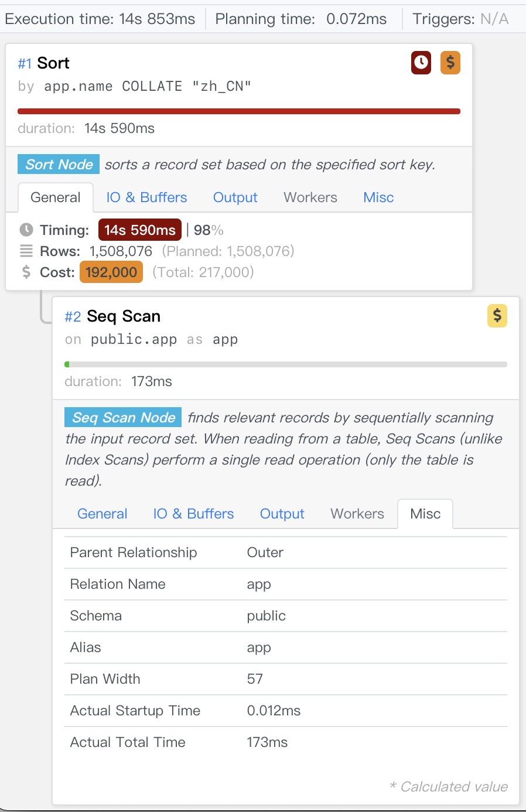Open General tab in Seq Scan node
The image size is (526, 812).
coord(103,514)
